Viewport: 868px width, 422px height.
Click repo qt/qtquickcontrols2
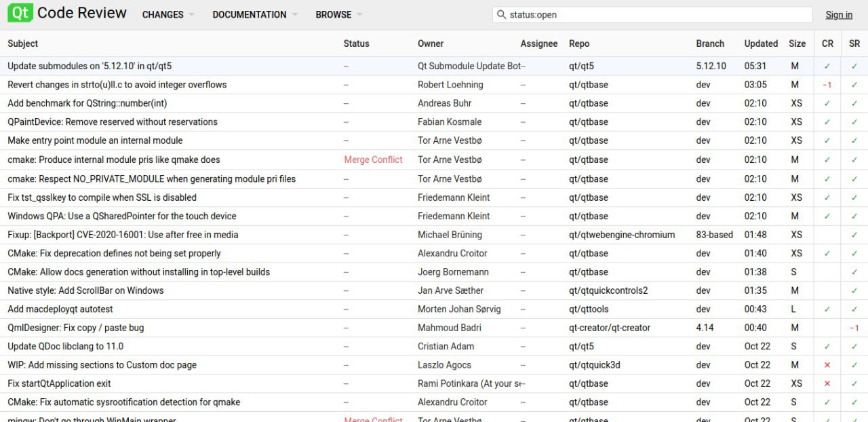(608, 290)
